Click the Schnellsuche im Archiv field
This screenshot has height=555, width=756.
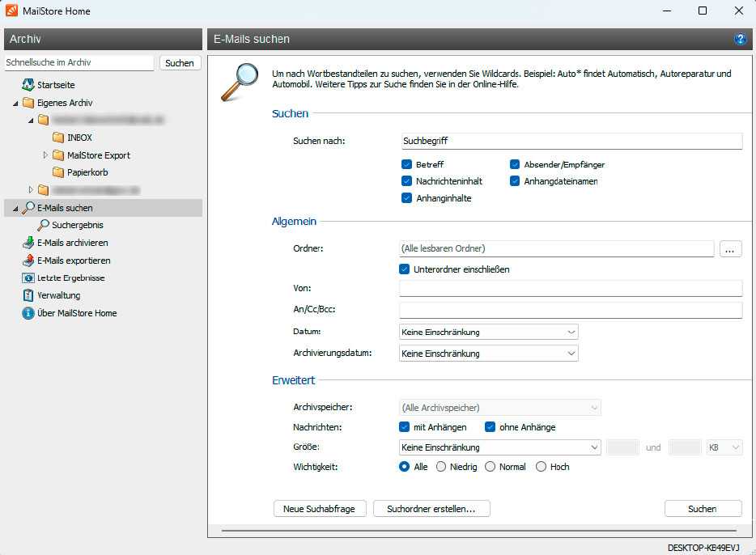pyautogui.click(x=79, y=62)
